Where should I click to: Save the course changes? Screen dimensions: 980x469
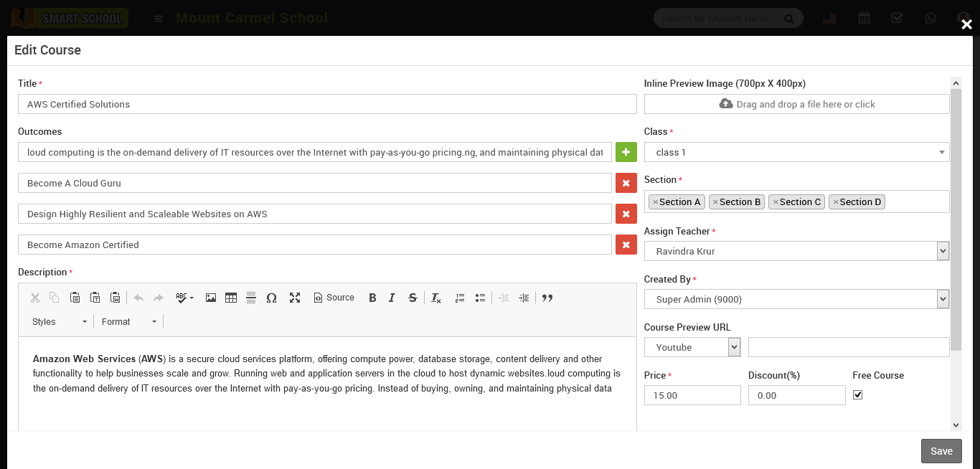coord(941,451)
